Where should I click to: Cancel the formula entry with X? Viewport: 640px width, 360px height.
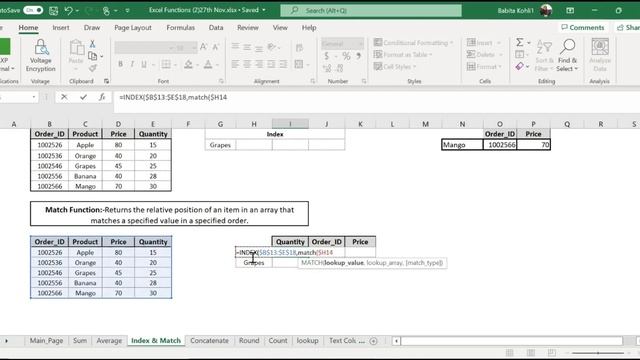pyautogui.click(x=64, y=97)
